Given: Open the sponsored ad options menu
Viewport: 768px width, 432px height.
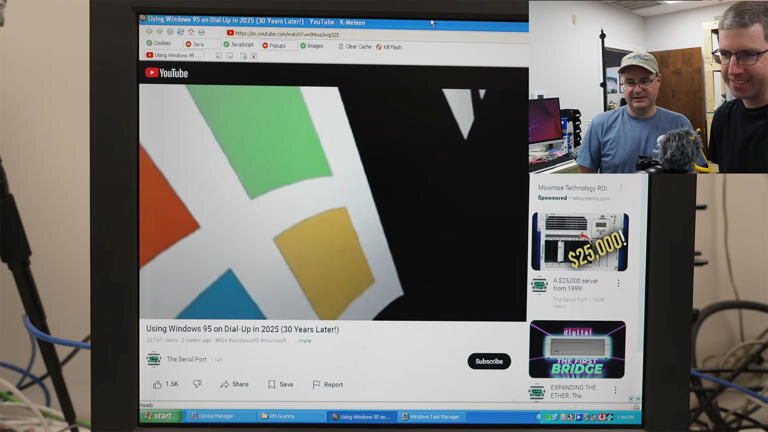Looking at the screenshot, I should tap(621, 188).
